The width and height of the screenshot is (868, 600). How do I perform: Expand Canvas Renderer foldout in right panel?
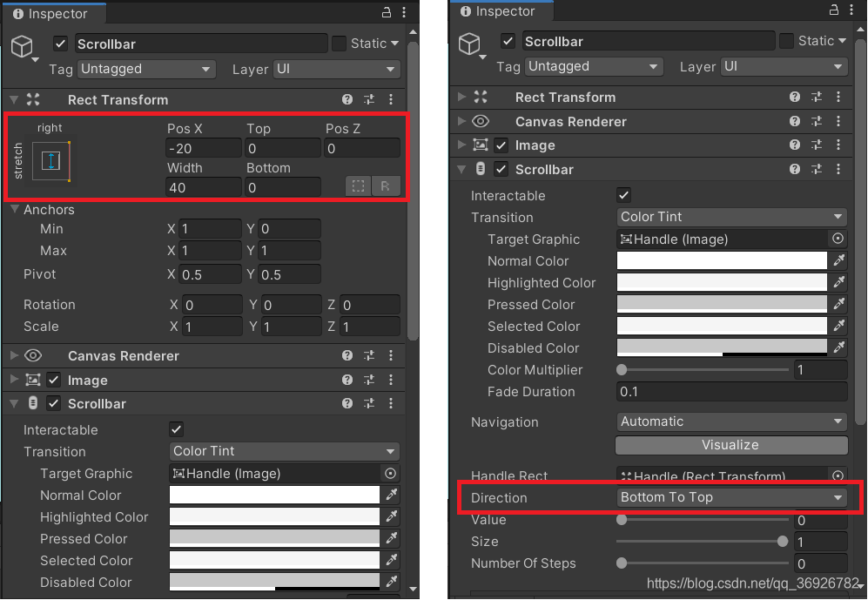click(461, 121)
